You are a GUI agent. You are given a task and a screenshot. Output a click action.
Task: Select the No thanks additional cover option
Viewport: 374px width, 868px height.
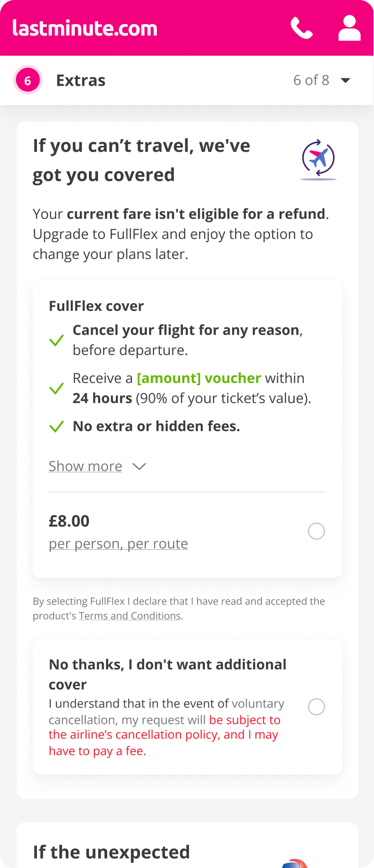317,707
